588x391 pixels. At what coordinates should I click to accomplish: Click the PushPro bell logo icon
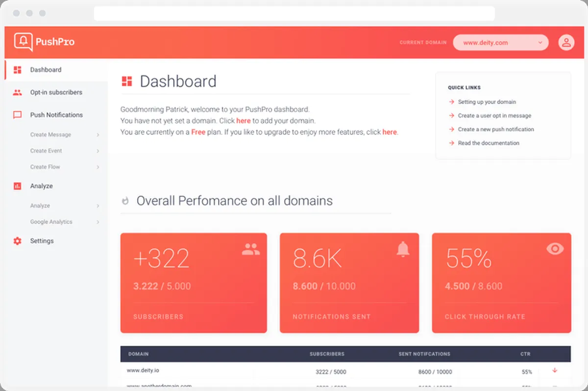[23, 42]
